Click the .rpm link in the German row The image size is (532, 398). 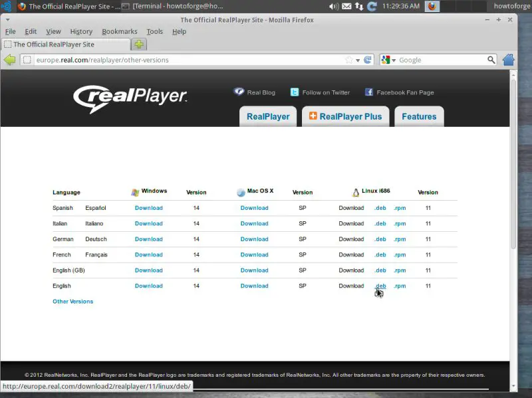click(400, 239)
